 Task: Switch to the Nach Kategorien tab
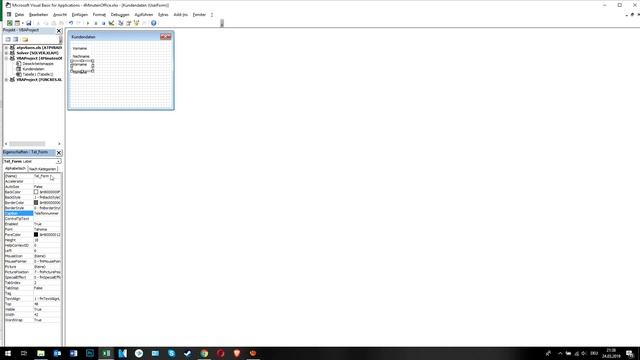tap(42, 169)
